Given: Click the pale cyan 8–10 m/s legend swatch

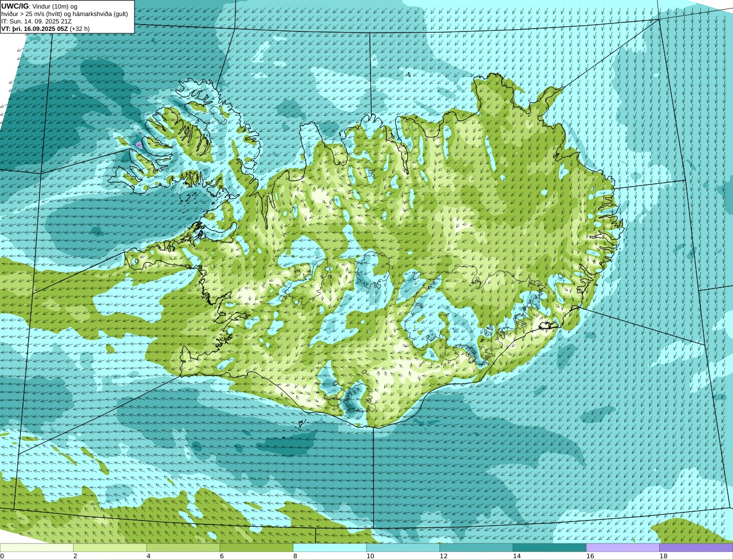Looking at the screenshot, I should point(330,548).
